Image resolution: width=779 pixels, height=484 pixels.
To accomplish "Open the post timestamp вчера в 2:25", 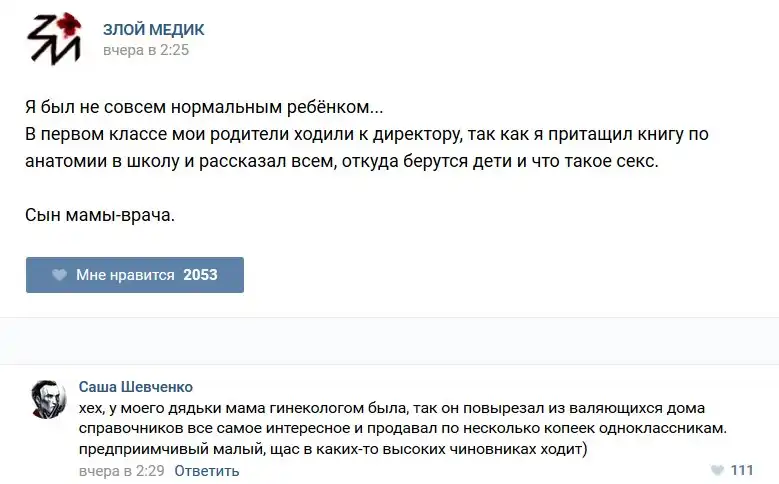I will (145, 50).
